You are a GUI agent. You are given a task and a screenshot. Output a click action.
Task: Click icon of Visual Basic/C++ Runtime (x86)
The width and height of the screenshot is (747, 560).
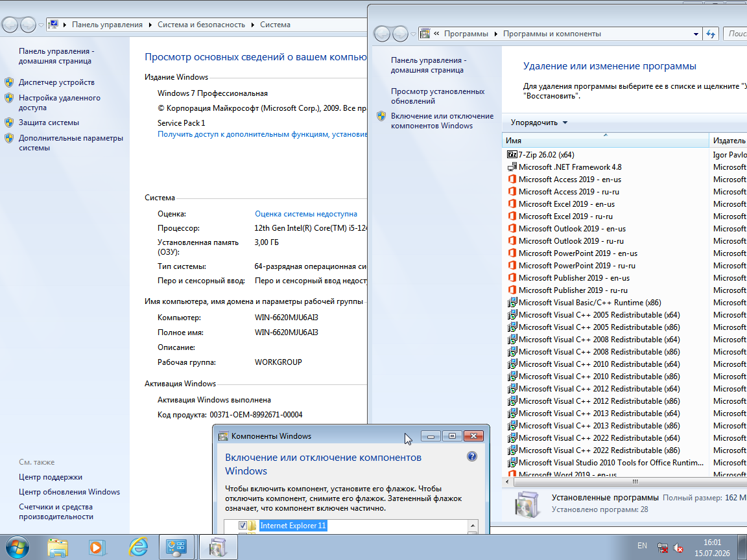click(x=512, y=303)
